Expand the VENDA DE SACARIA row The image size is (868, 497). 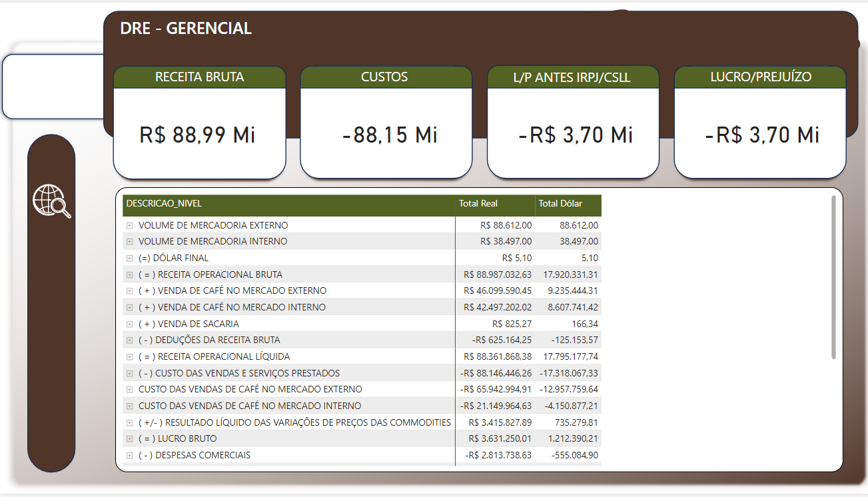coord(130,324)
